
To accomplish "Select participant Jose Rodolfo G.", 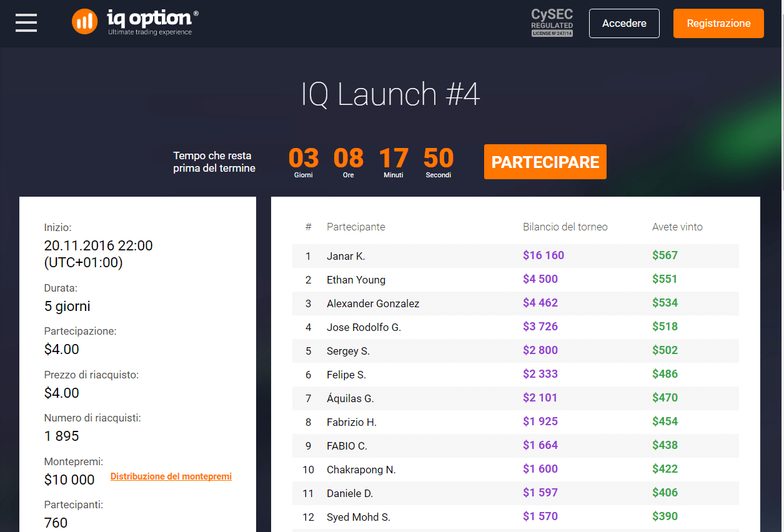I will pos(364,327).
